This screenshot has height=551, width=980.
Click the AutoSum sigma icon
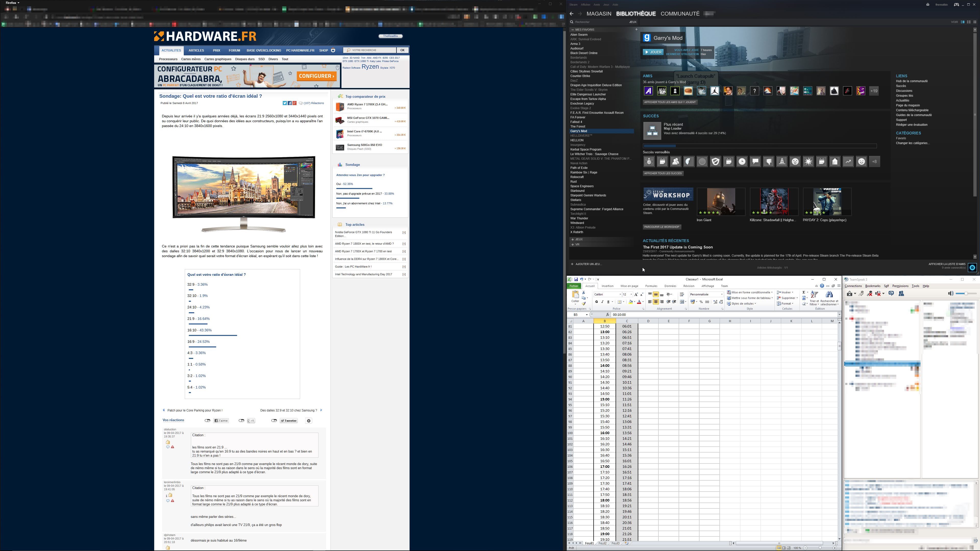[803, 292]
